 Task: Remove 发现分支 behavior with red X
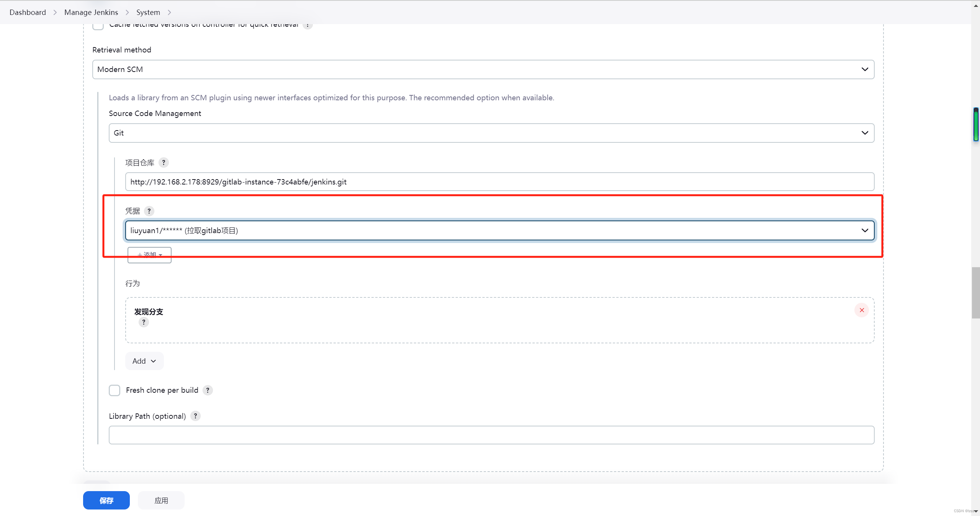pos(861,310)
